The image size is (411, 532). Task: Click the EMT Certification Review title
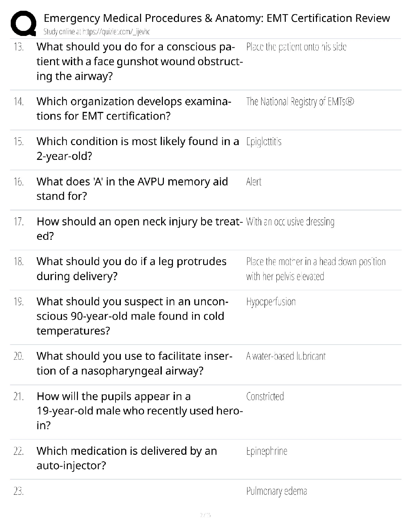pyautogui.click(x=217, y=18)
